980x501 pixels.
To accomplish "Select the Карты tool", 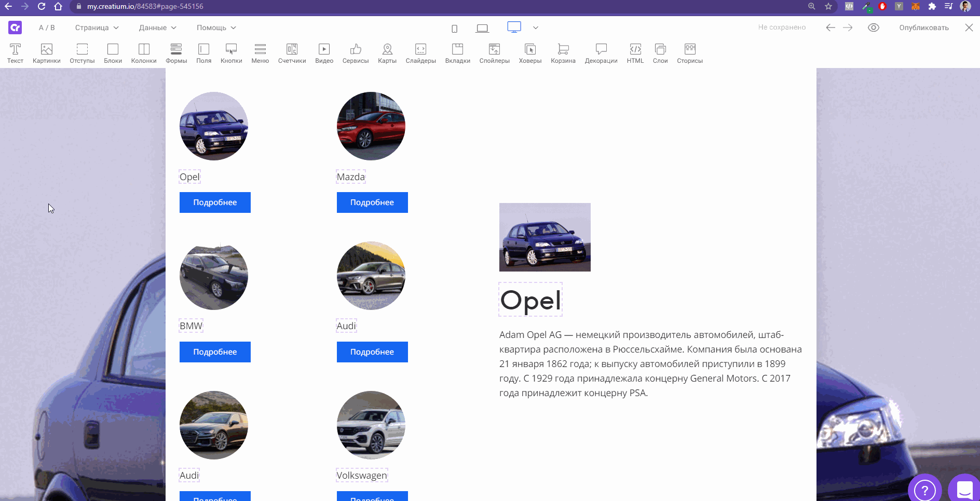I will click(x=387, y=53).
